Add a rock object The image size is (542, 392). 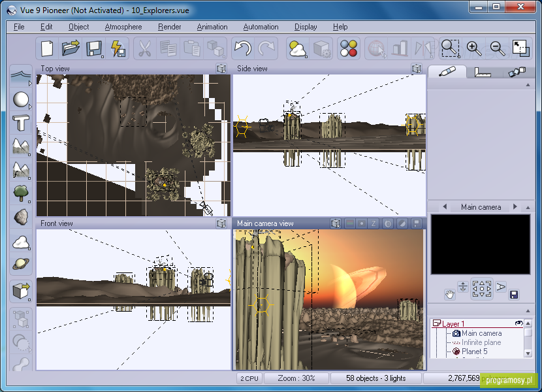pyautogui.click(x=21, y=217)
